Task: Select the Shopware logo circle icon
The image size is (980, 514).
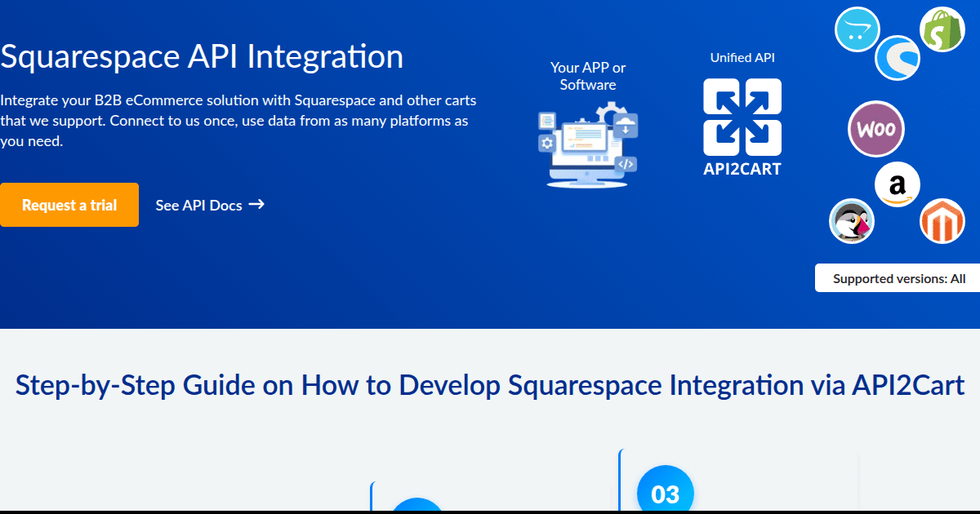Action: pyautogui.click(x=898, y=58)
